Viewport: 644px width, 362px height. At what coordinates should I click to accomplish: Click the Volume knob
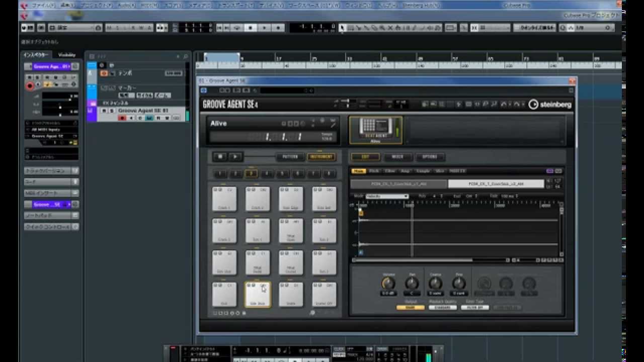point(388,284)
